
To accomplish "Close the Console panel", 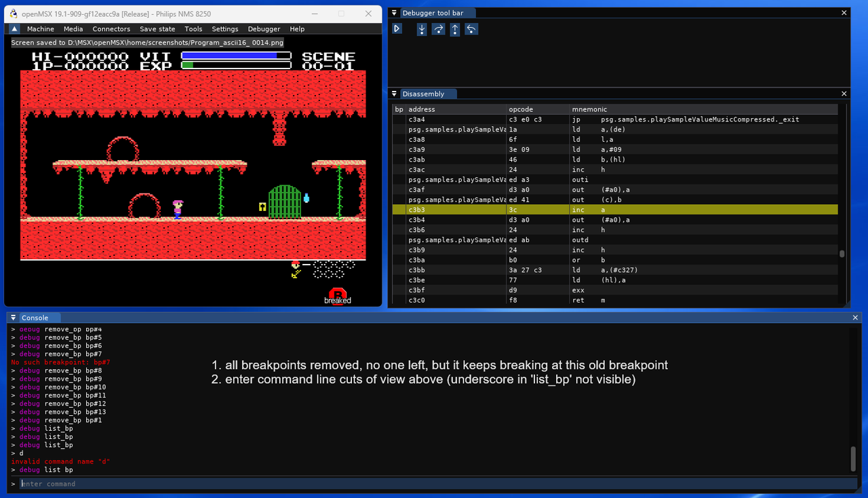I will click(x=854, y=318).
